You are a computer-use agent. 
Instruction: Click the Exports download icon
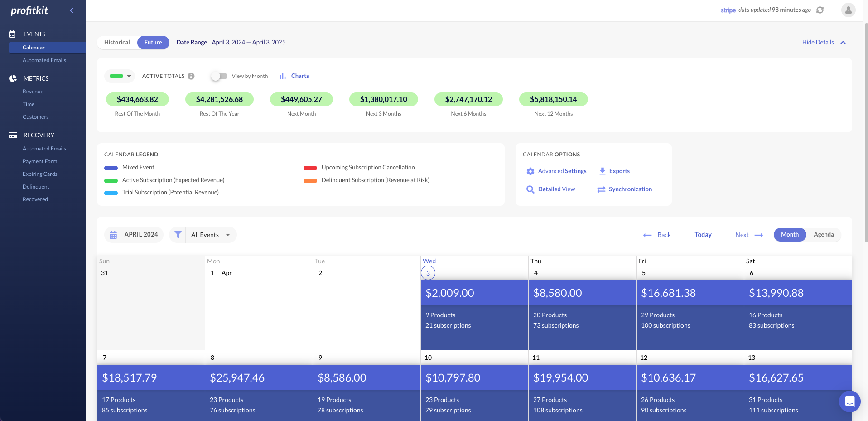(603, 171)
